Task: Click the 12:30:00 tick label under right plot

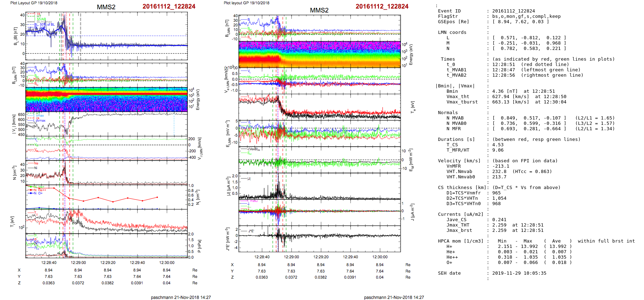Action: pos(380,257)
